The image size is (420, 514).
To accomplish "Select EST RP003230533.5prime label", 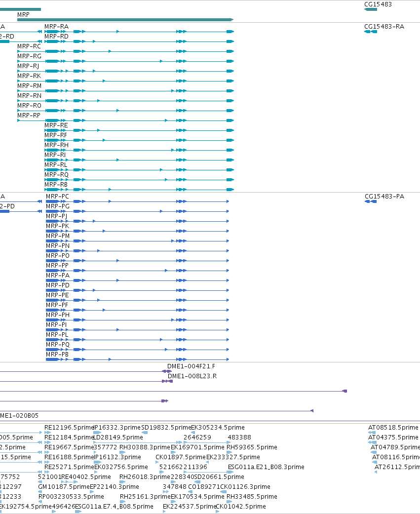I will coord(71,496).
